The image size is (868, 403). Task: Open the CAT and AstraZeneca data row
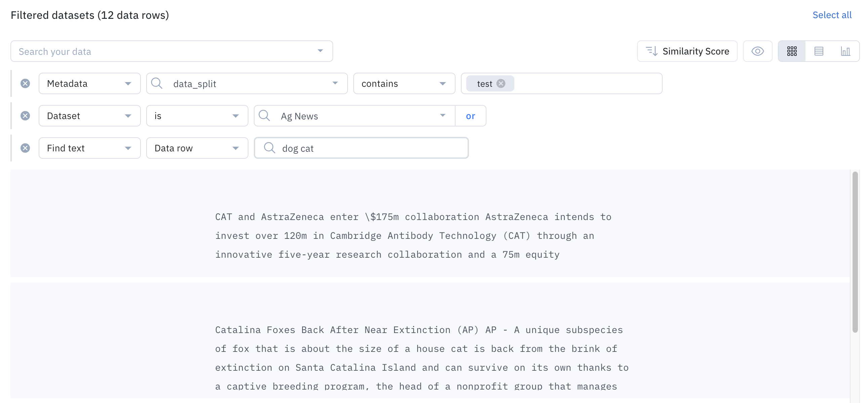[x=430, y=223]
